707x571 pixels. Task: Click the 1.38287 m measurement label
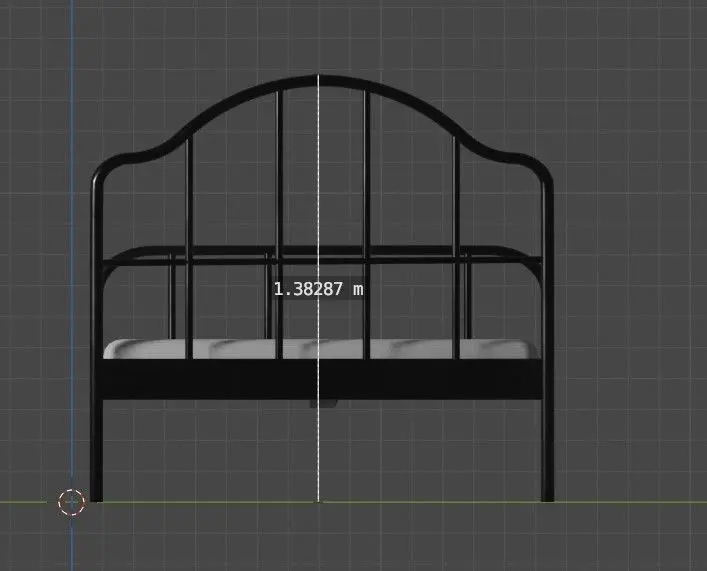coord(318,289)
